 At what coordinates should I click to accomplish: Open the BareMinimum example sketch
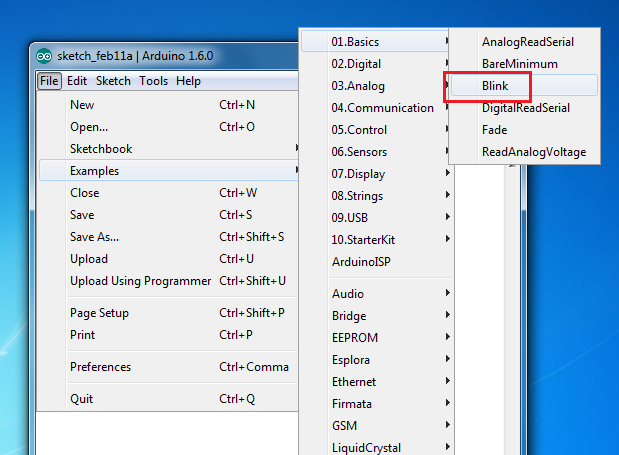(x=524, y=64)
